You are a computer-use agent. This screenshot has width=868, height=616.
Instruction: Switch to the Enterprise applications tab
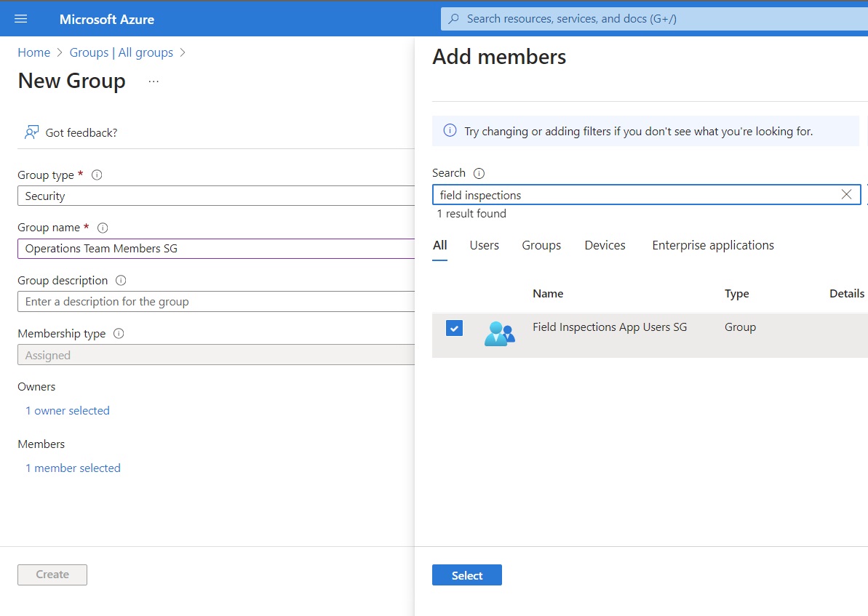[712, 245]
